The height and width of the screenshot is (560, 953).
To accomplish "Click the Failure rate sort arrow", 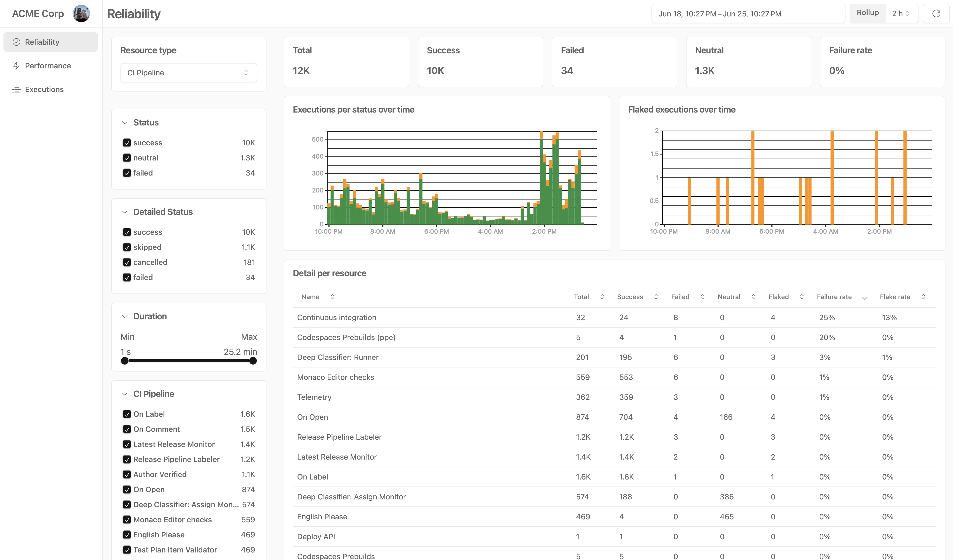I will point(865,297).
